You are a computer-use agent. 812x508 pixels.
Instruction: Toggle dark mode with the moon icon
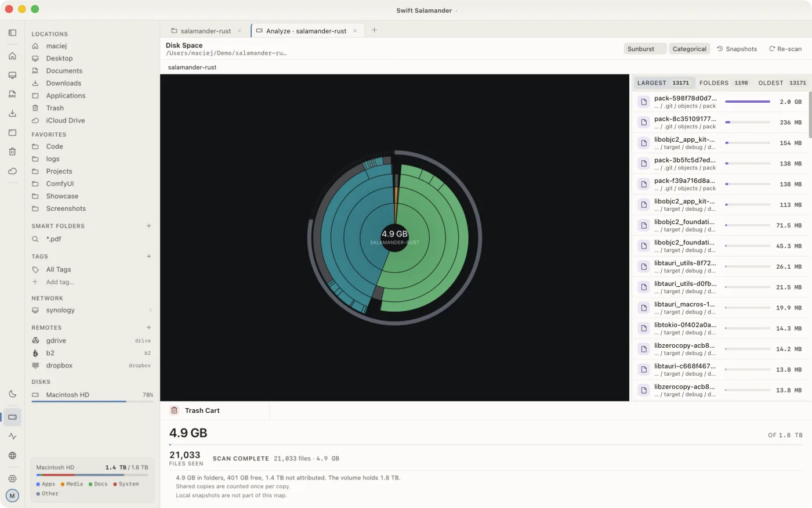pyautogui.click(x=12, y=394)
